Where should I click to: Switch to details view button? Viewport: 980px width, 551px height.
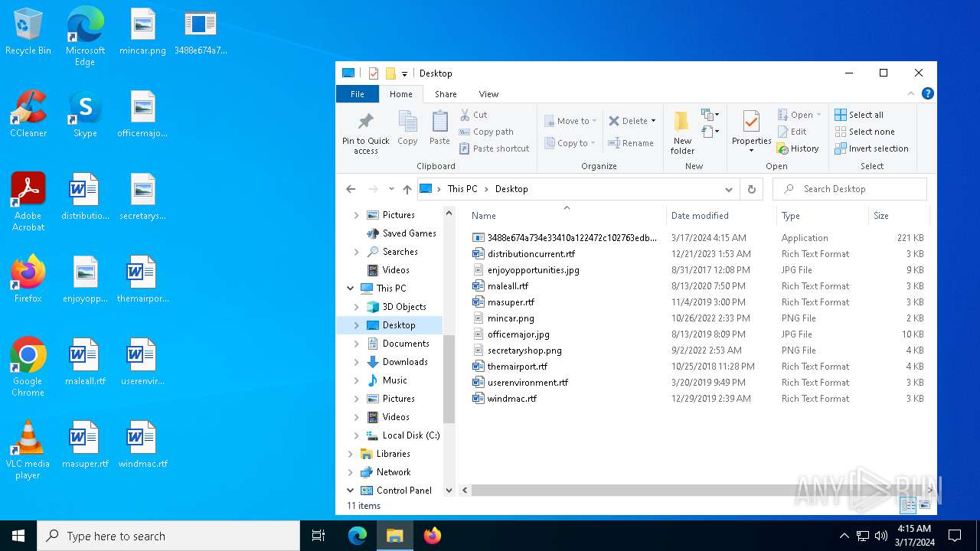point(908,505)
